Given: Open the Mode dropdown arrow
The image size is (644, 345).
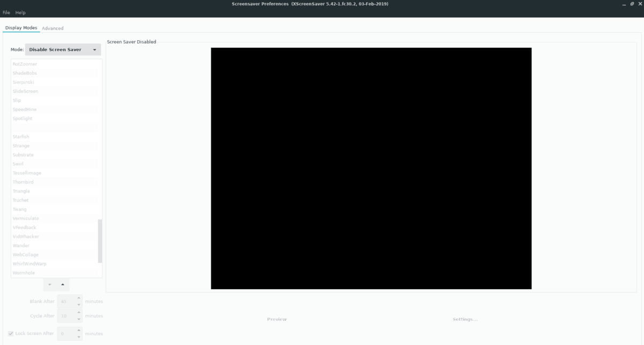Looking at the screenshot, I should pyautogui.click(x=95, y=49).
